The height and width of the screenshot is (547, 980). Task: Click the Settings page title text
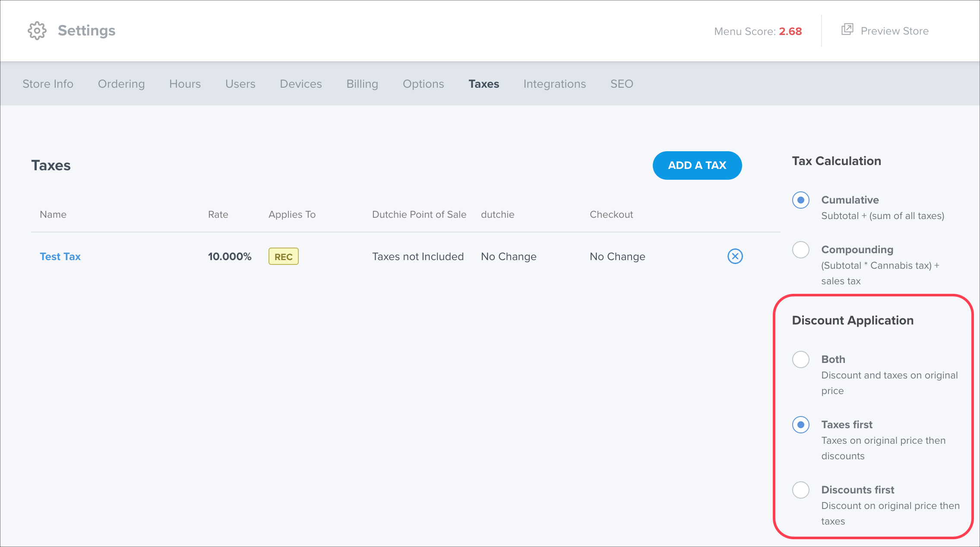tap(87, 31)
